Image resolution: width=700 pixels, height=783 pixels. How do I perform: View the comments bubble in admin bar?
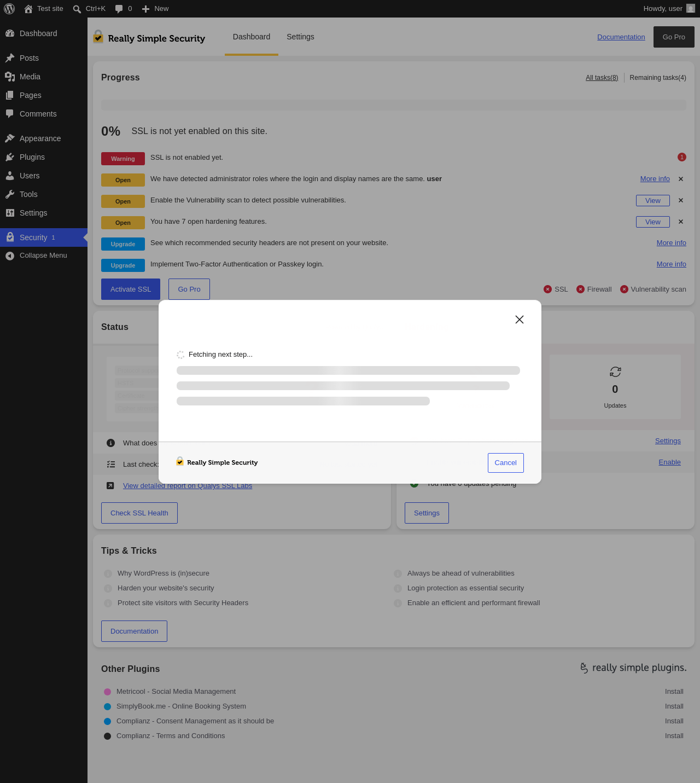[x=124, y=9]
